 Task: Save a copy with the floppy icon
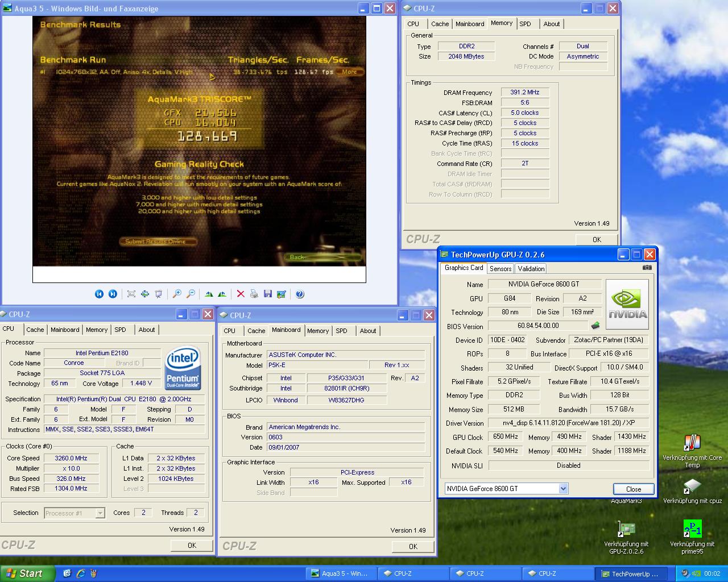pos(268,294)
